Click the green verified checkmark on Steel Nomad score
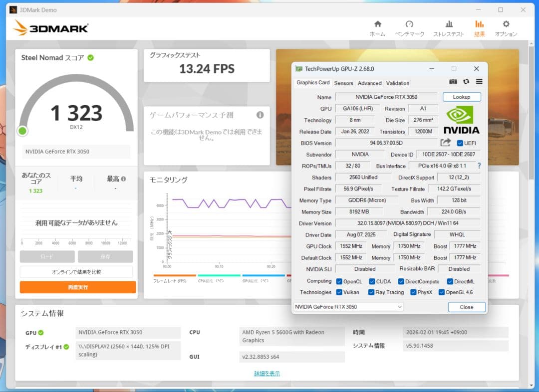The image size is (539, 392). [x=90, y=57]
